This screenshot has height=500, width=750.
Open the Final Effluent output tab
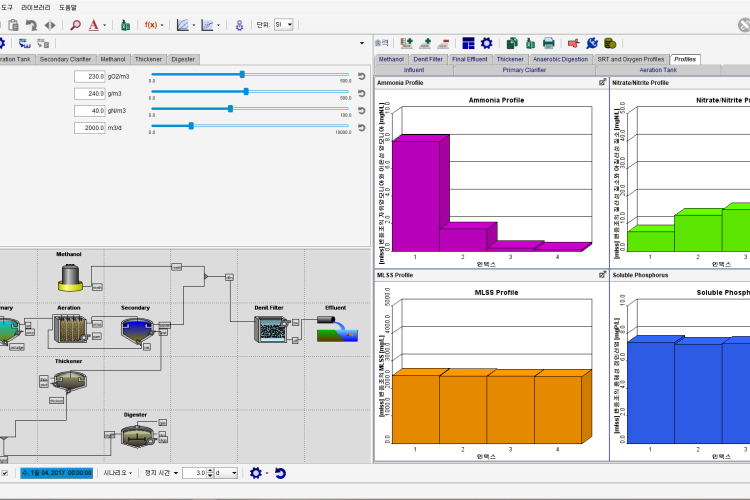point(469,59)
